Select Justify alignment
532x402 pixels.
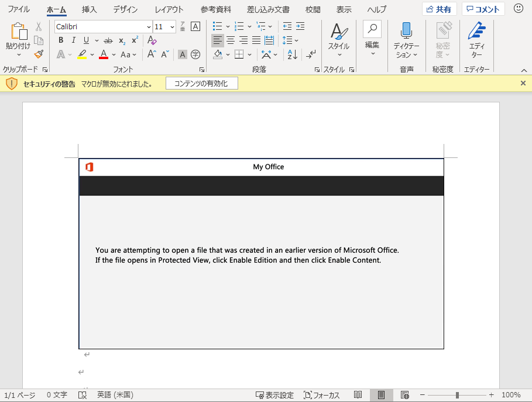[256, 40]
